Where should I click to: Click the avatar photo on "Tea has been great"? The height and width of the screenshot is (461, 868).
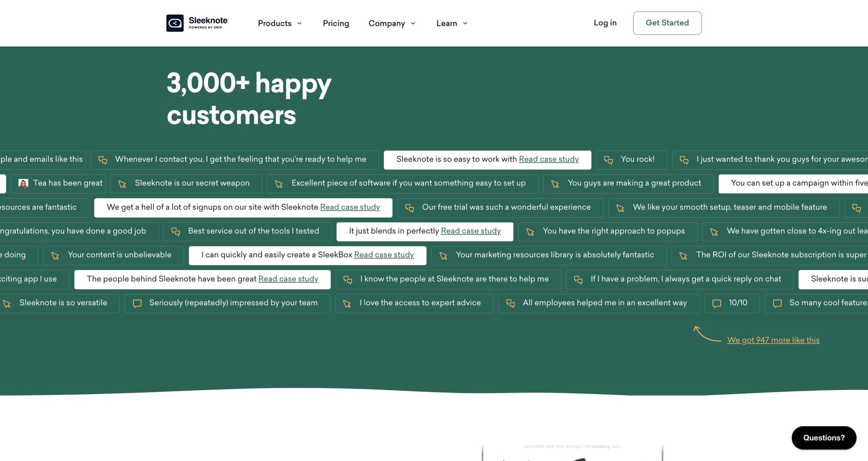coord(23,183)
